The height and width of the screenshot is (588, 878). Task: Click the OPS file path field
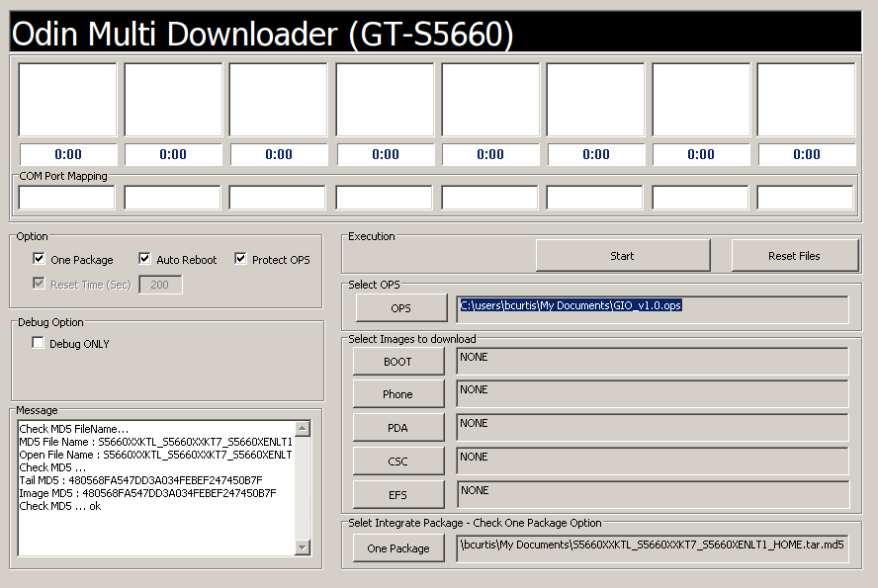click(x=653, y=308)
